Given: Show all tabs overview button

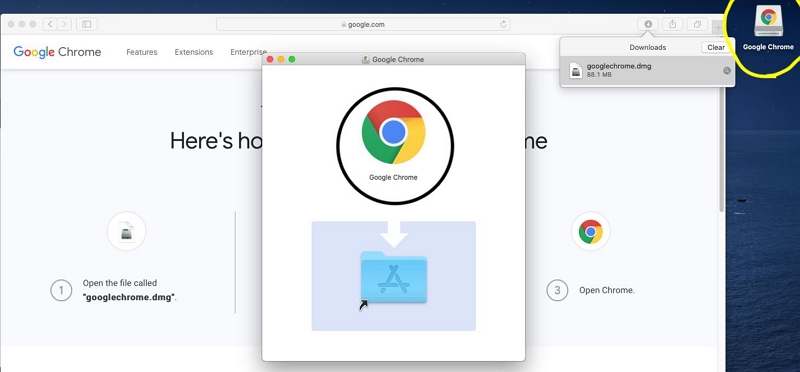Looking at the screenshot, I should point(697,24).
